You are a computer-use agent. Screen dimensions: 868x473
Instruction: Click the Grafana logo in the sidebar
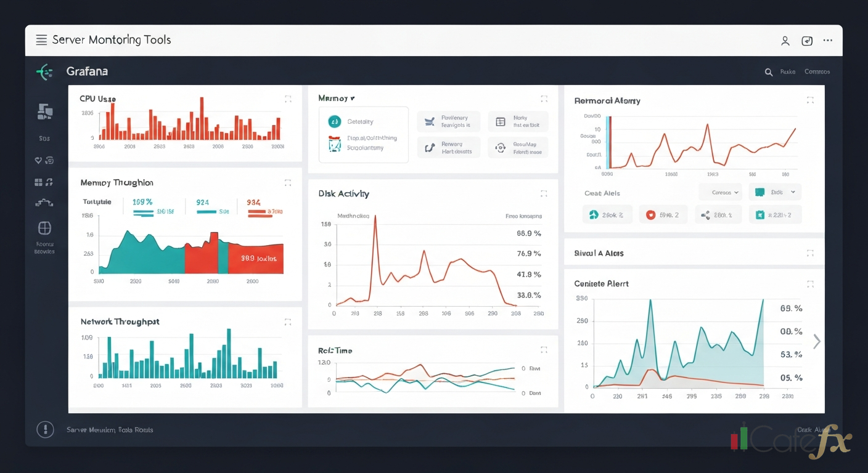click(x=44, y=71)
